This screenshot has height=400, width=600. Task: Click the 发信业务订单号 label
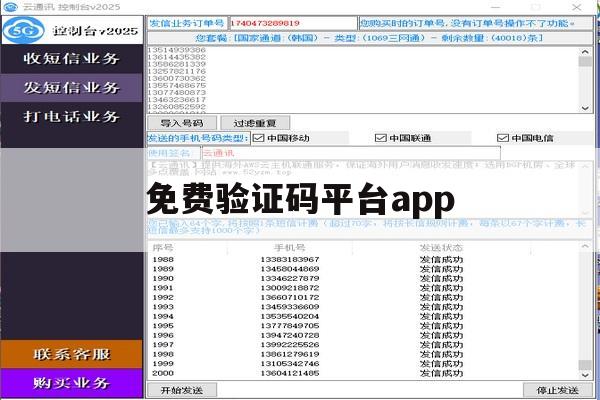tap(187, 23)
